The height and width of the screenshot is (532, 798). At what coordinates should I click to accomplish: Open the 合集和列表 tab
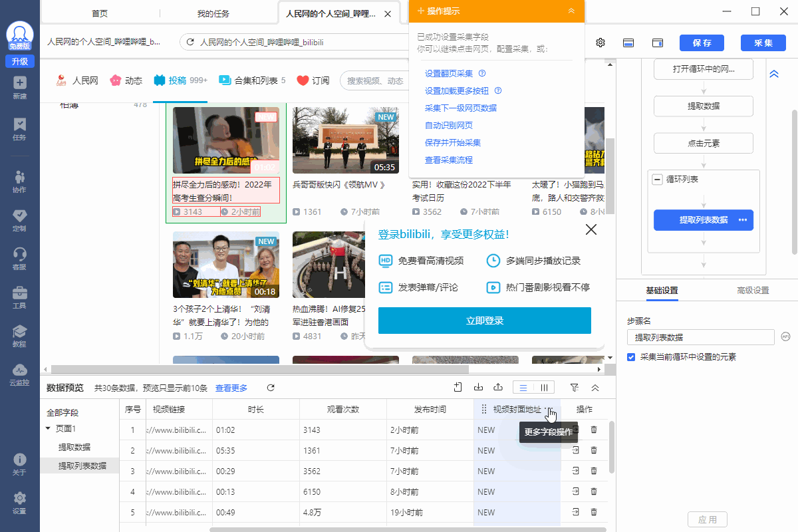point(252,80)
